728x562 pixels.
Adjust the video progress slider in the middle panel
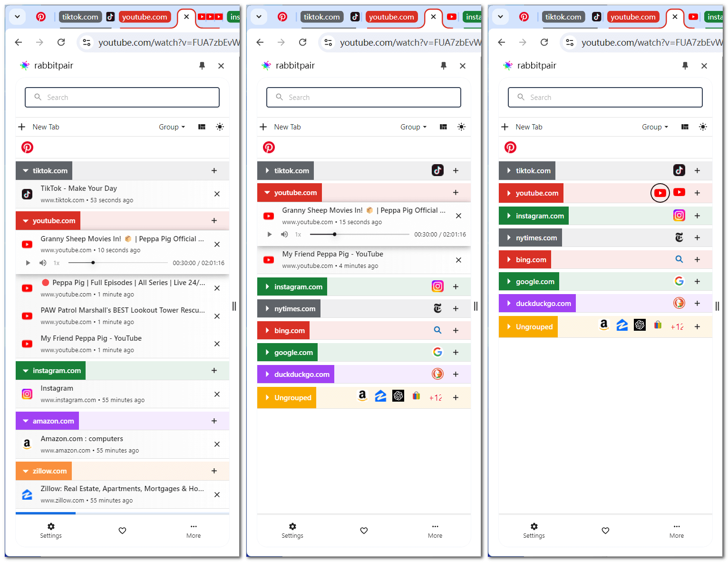click(x=359, y=234)
